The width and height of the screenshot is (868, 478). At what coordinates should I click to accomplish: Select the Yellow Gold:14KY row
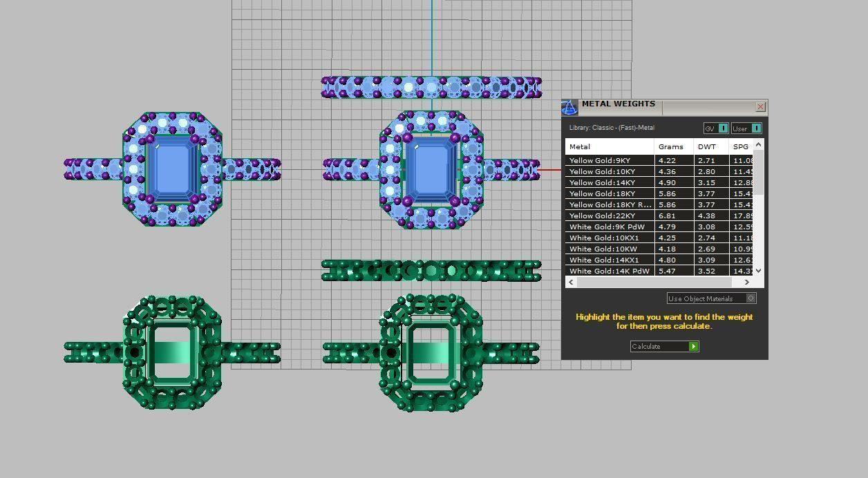(659, 182)
